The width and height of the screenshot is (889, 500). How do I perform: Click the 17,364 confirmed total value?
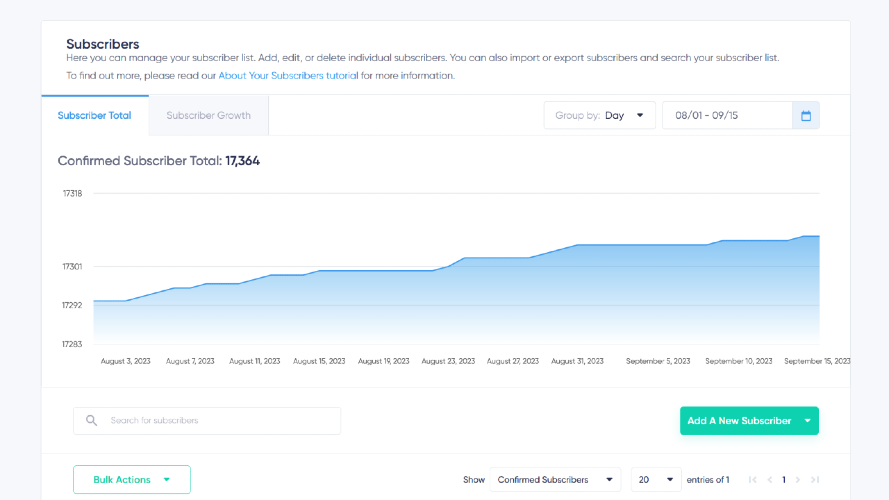pos(242,161)
